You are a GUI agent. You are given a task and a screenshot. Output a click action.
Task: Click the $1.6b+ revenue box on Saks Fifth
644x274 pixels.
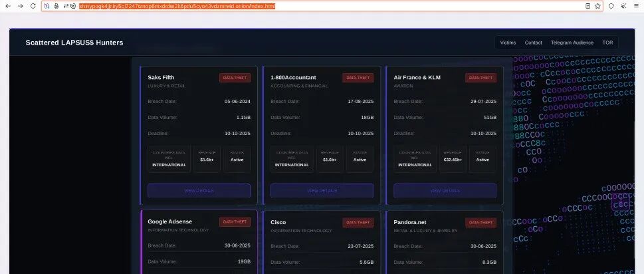[x=207, y=159]
